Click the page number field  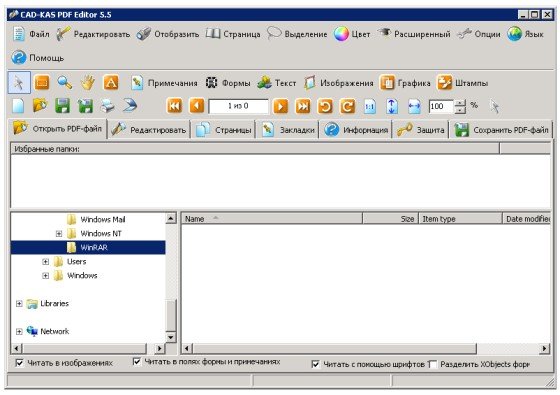pos(239,106)
